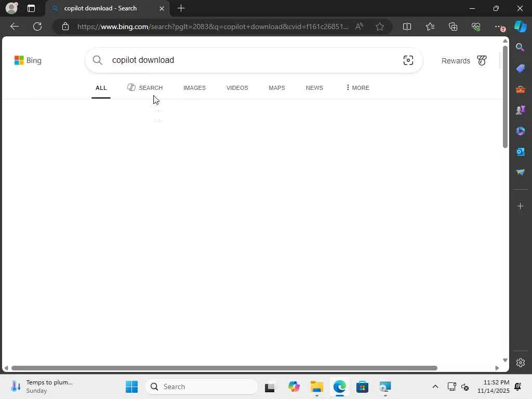Open muted volume tray icon

click(465, 387)
